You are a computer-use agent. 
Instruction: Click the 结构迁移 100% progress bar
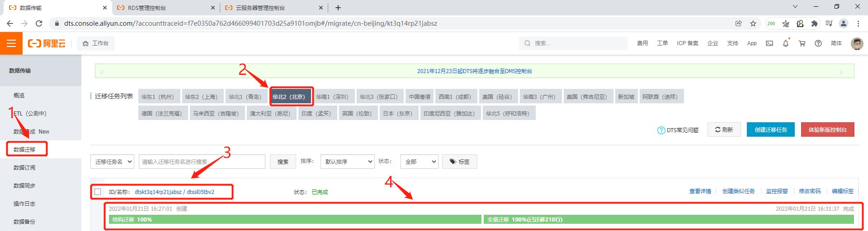tap(295, 219)
